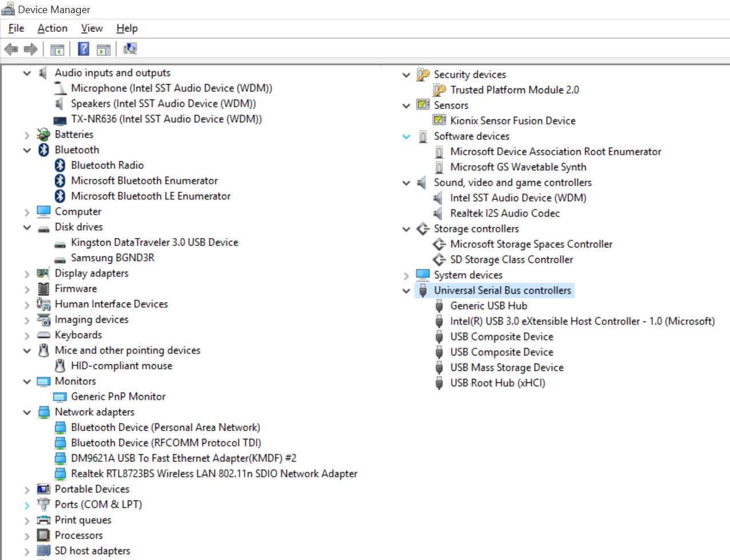Collapse the Security devices node

pos(406,75)
